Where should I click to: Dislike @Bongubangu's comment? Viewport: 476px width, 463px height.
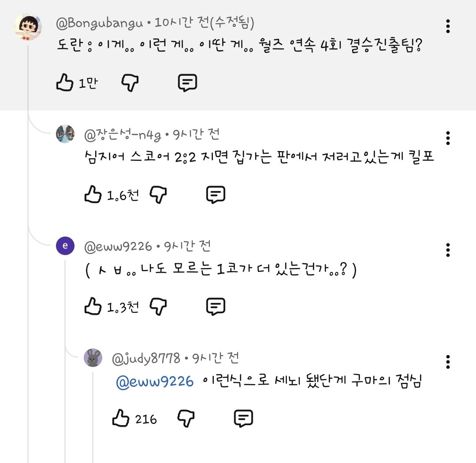point(130,83)
